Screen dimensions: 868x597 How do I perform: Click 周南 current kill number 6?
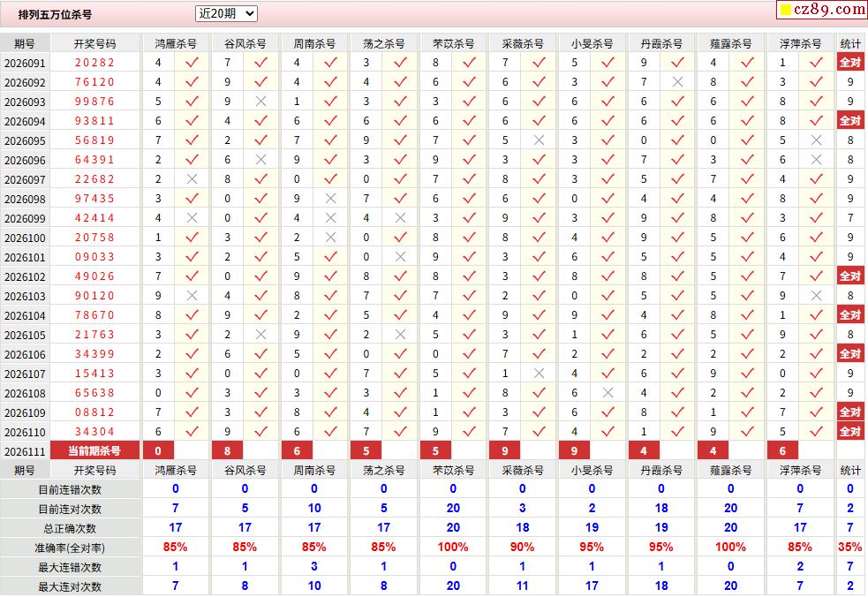298,450
